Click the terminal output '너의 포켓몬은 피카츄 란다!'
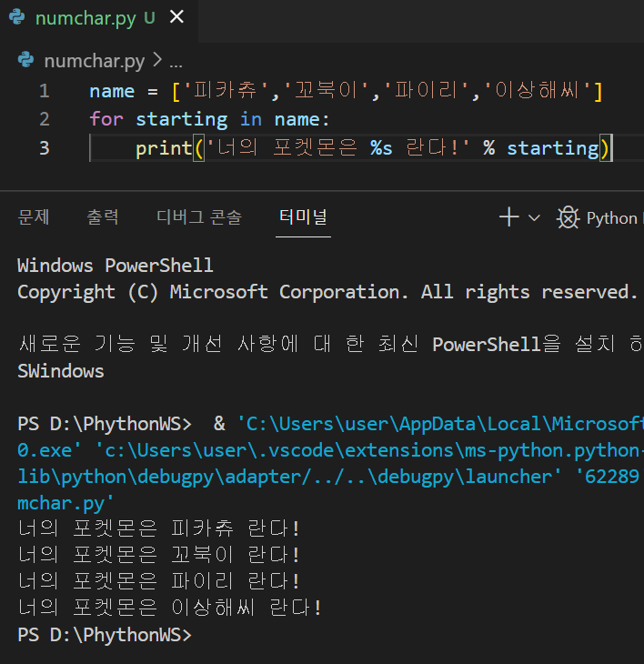Screen dimensions: 644x664 click(159, 528)
